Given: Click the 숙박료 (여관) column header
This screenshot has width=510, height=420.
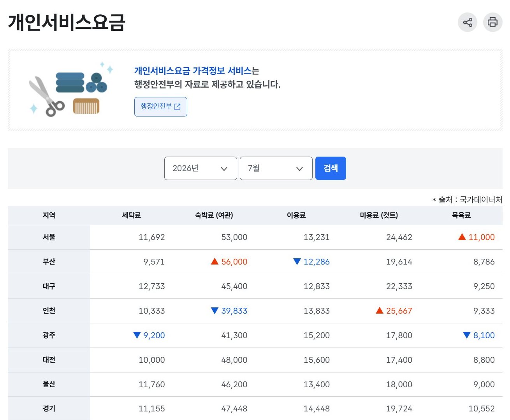Looking at the screenshot, I should pos(214,215).
